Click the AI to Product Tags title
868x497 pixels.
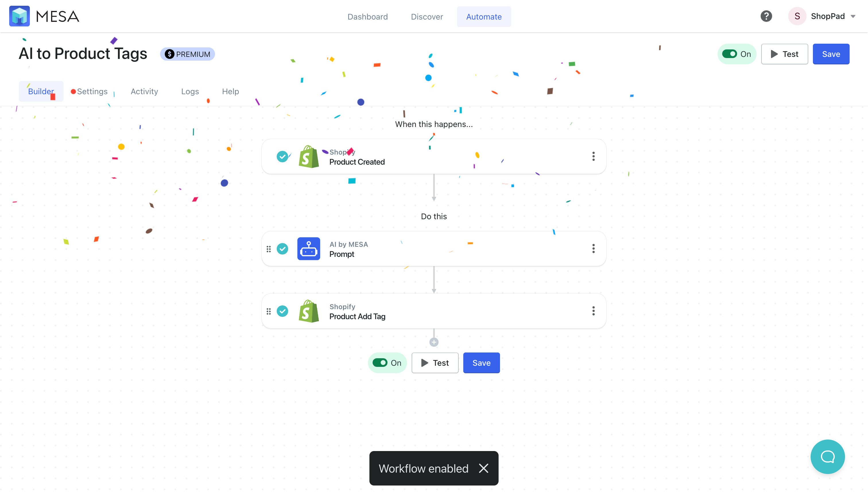[83, 54]
